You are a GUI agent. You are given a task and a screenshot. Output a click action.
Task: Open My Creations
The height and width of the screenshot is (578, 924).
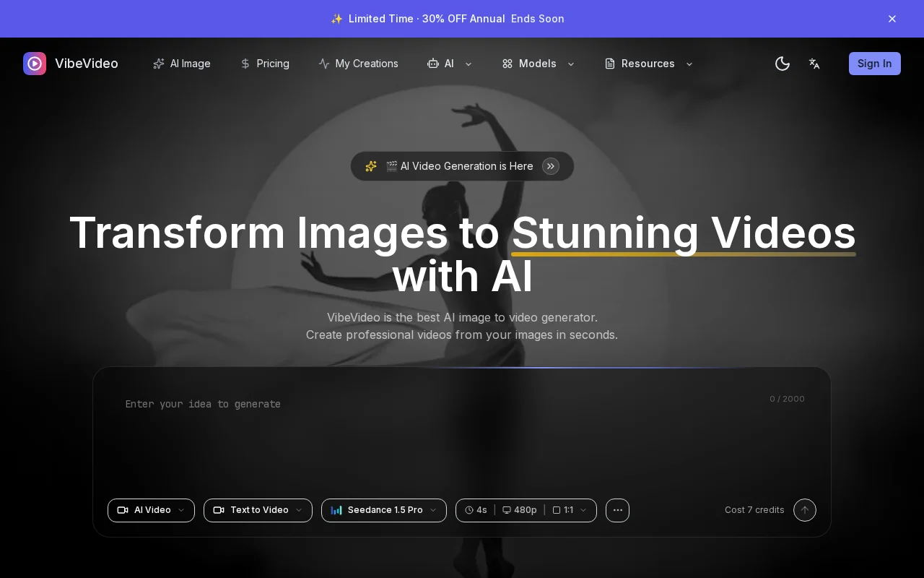(x=359, y=64)
